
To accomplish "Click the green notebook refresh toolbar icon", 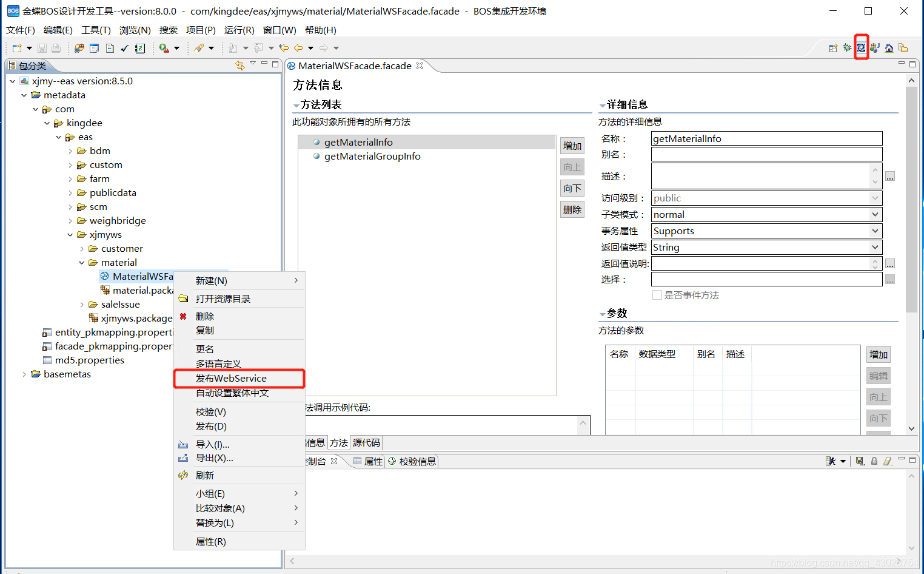I will 140,48.
